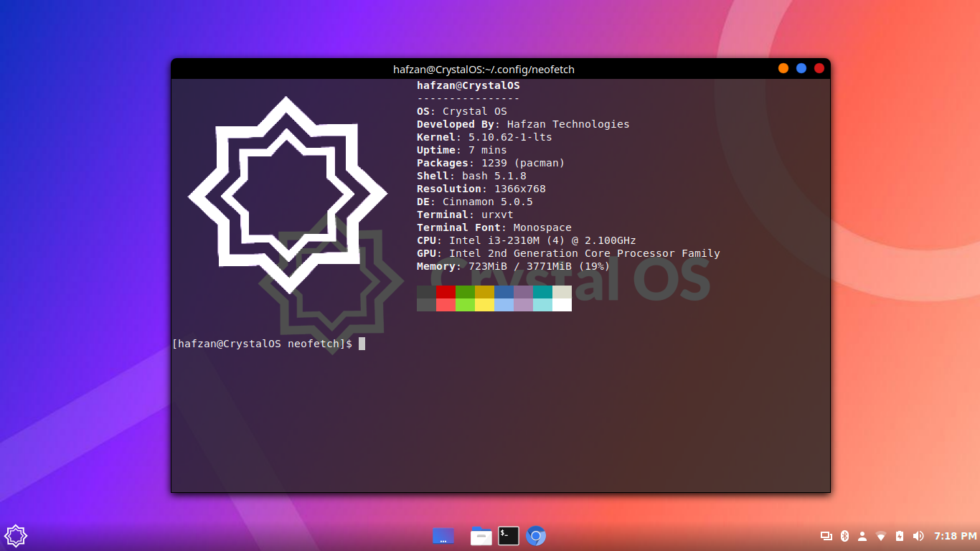Open the 7:18 PM clock calendar
The width and height of the screenshot is (980, 551).
pyautogui.click(x=956, y=536)
